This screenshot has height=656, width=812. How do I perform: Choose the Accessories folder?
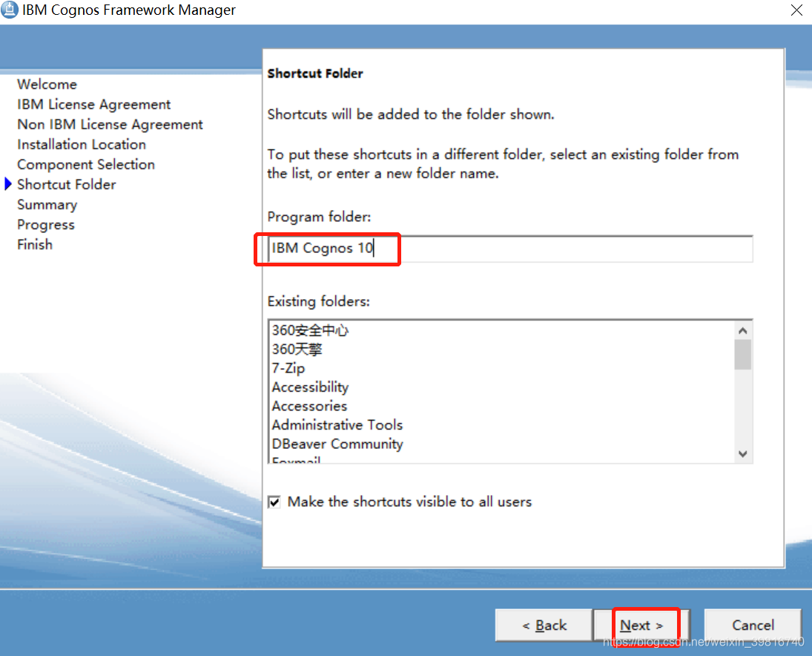(309, 406)
